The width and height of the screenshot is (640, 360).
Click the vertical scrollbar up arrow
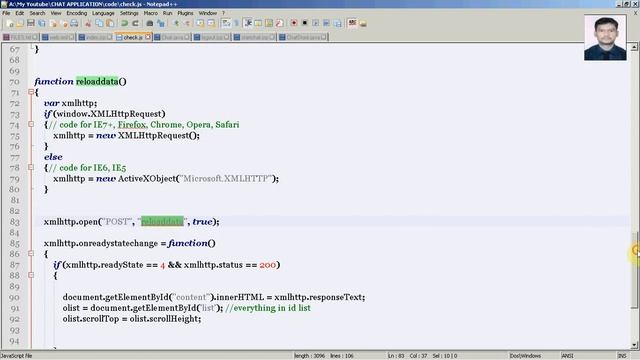[634, 47]
